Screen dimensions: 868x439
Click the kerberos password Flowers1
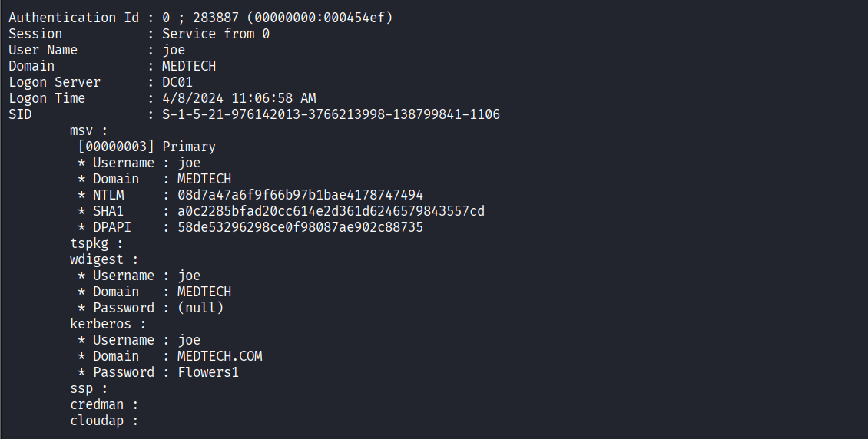click(x=208, y=372)
